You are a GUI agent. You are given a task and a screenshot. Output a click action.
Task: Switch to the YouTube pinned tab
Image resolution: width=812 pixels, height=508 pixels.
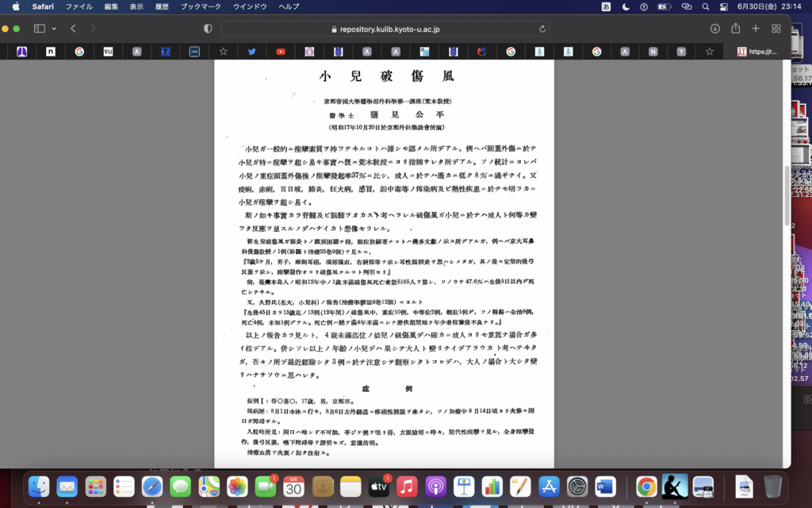pyautogui.click(x=281, y=52)
